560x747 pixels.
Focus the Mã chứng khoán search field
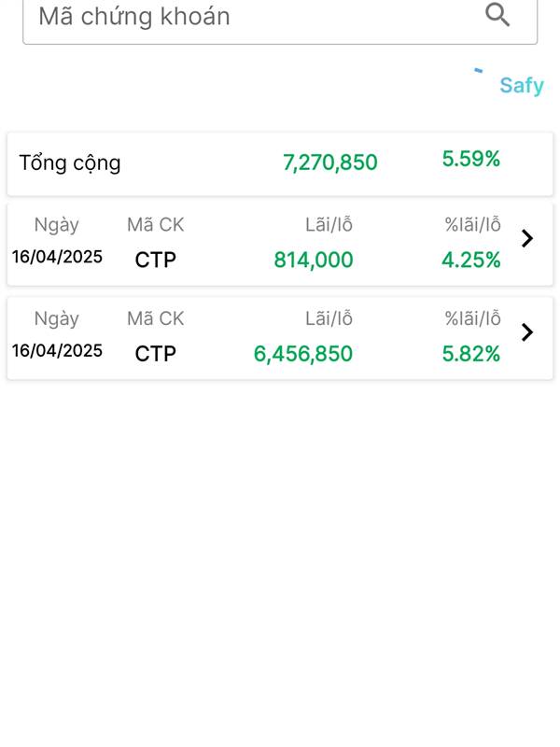click(x=280, y=19)
